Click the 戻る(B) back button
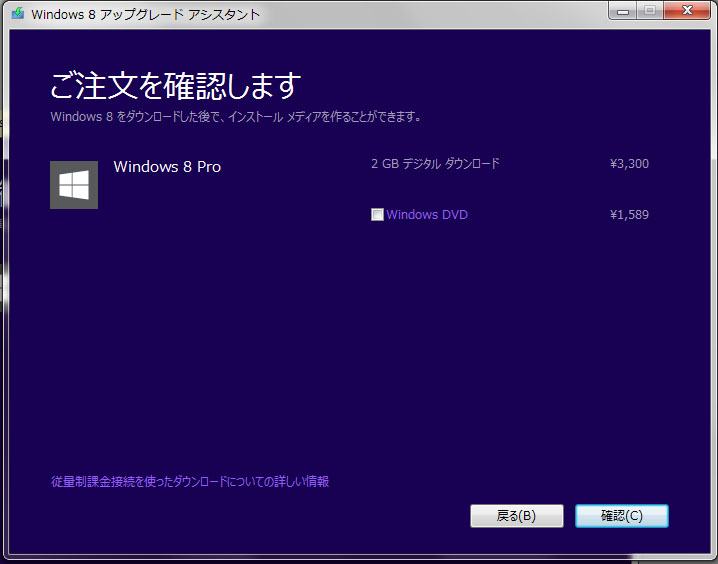Viewport: 718px width, 564px height. (517, 516)
